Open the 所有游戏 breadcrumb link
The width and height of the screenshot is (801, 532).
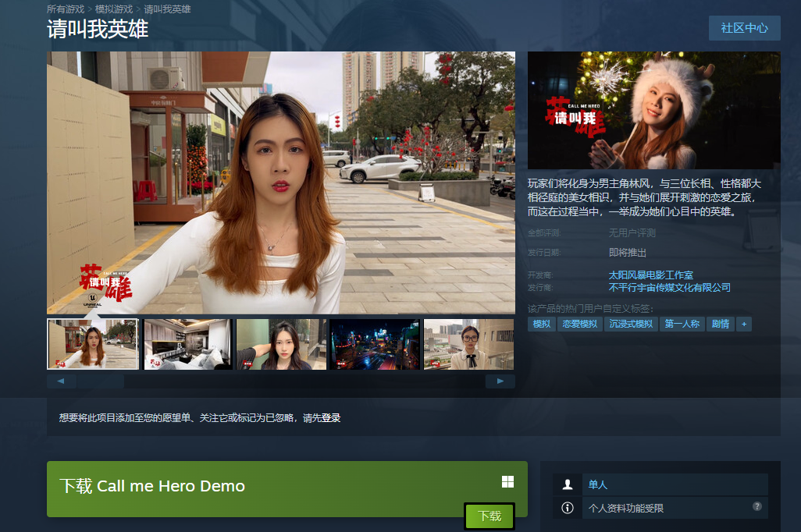66,9
